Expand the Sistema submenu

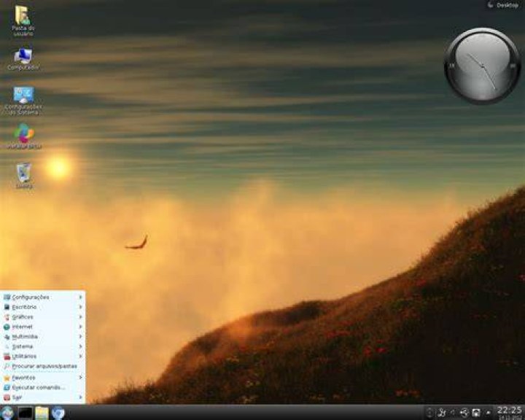(x=43, y=346)
